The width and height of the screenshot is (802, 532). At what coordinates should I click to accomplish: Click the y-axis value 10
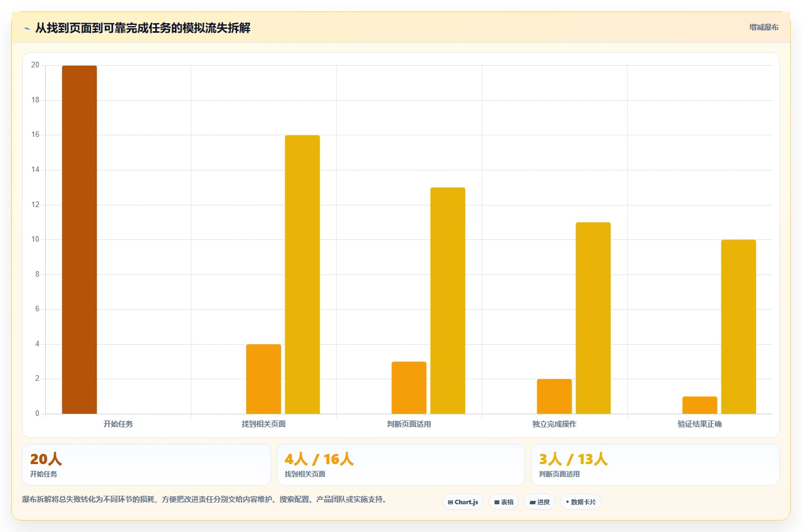point(35,239)
